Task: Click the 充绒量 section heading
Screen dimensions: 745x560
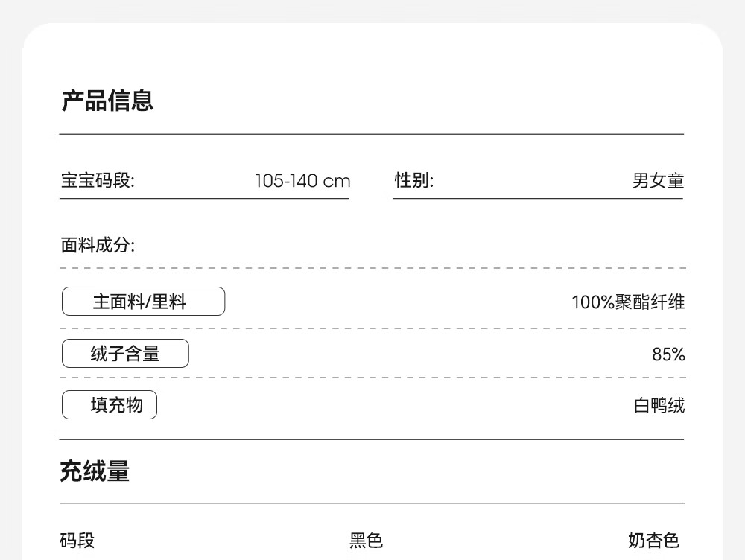Action: click(x=95, y=471)
